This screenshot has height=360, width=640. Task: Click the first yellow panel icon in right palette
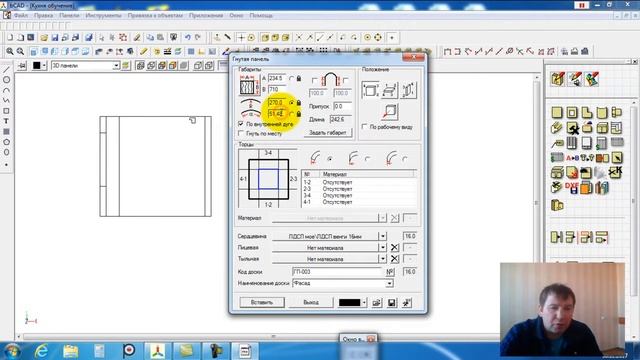click(557, 112)
